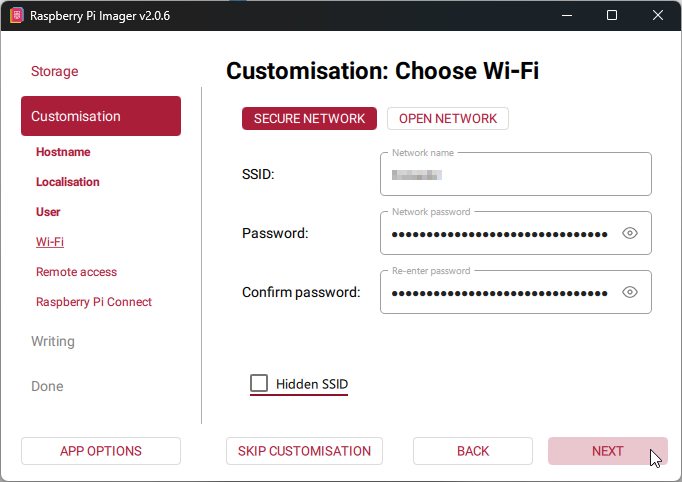Open the Storage step in sidebar
This screenshot has height=482, width=682.
(55, 71)
